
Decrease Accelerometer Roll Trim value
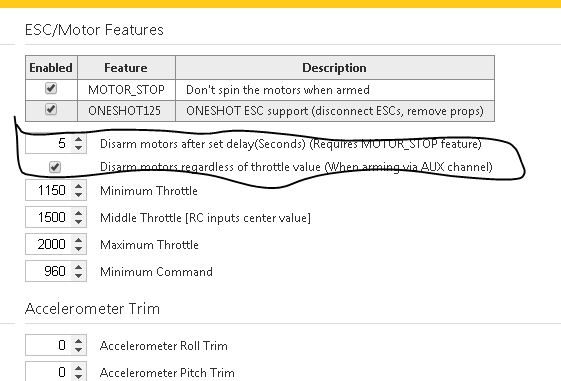coord(78,350)
